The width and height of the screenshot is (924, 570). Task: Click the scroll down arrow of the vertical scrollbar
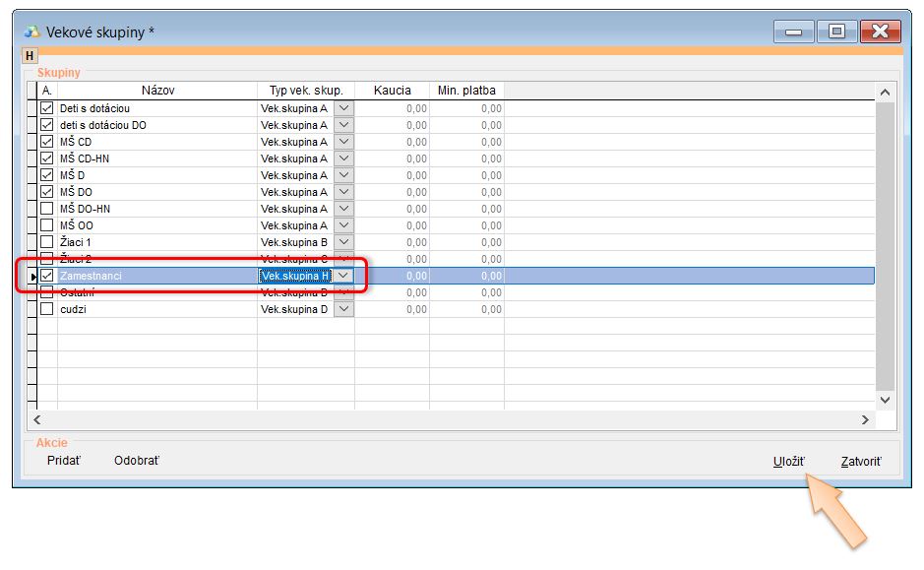[x=884, y=401]
